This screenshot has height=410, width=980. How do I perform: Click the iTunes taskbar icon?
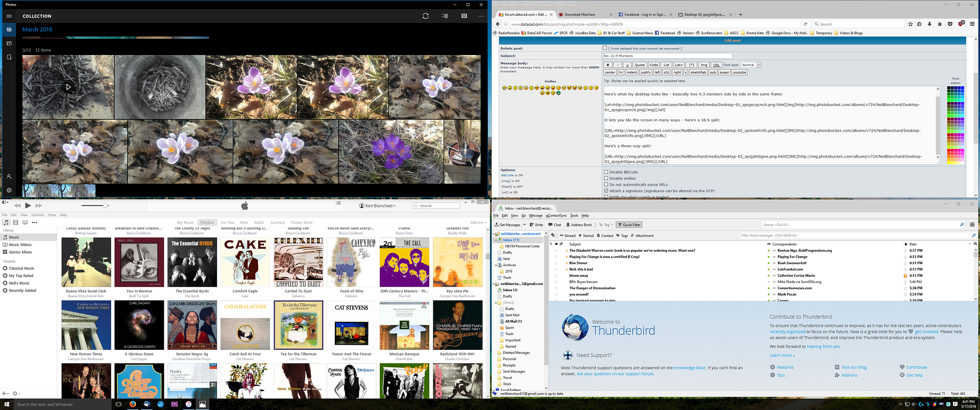[188, 404]
